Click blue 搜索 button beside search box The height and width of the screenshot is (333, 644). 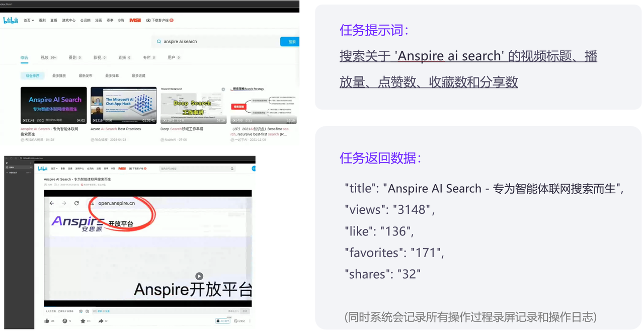click(290, 42)
